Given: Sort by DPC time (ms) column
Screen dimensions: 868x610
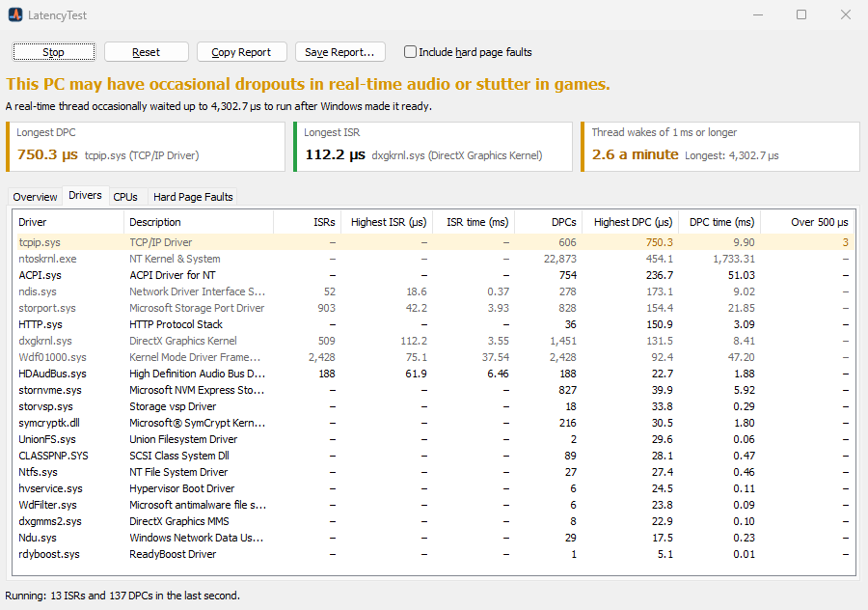Looking at the screenshot, I should [x=719, y=222].
